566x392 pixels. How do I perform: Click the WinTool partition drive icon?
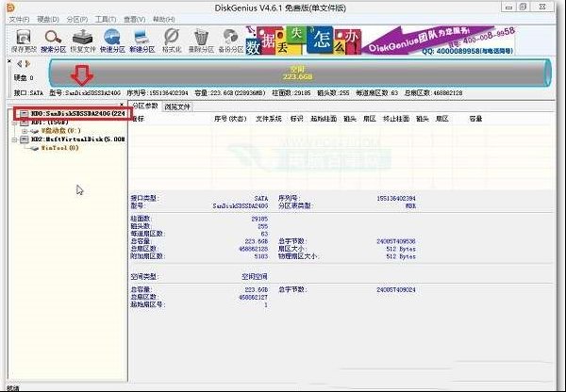[34, 148]
